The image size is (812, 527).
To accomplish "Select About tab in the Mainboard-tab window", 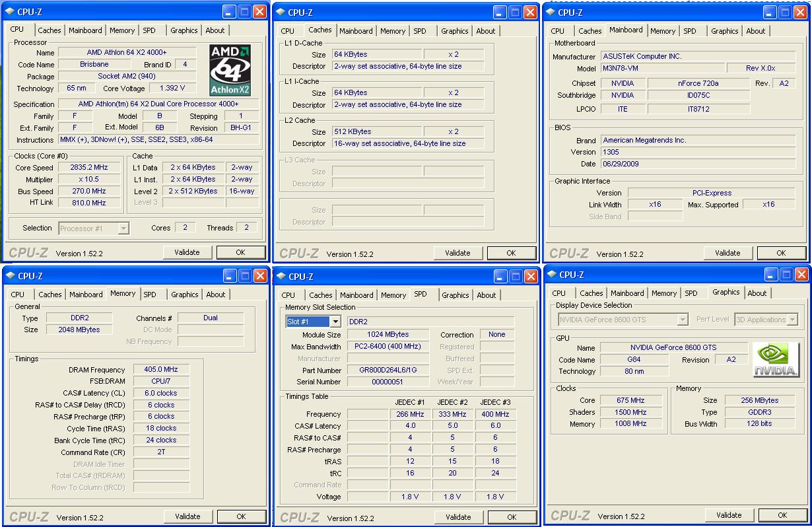I will 756,31.
